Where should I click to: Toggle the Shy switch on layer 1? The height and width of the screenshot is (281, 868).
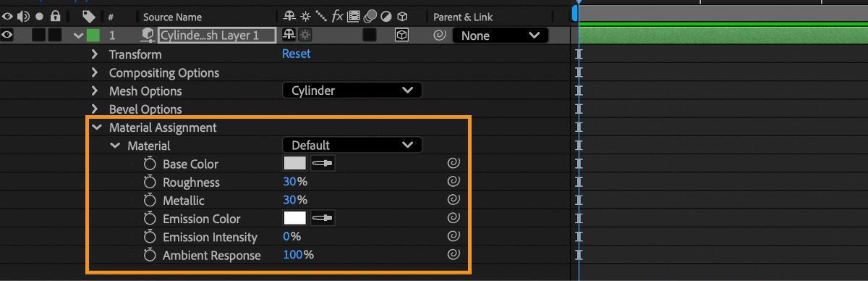289,35
